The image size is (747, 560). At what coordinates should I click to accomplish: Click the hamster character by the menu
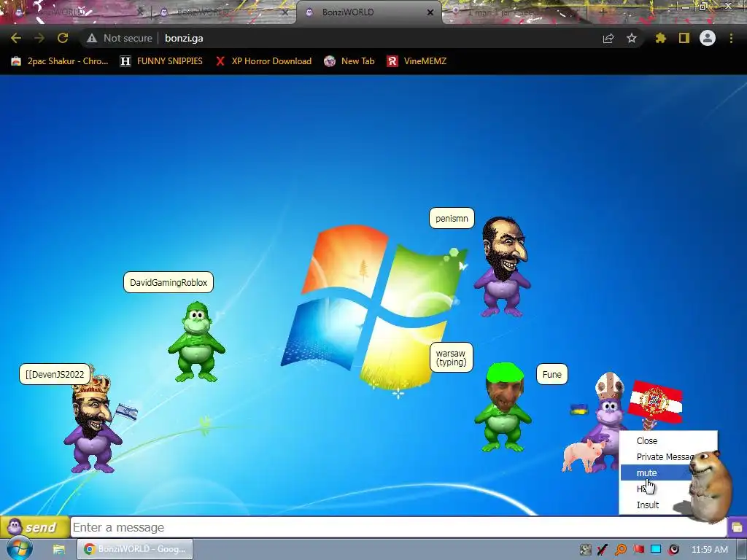pyautogui.click(x=710, y=486)
